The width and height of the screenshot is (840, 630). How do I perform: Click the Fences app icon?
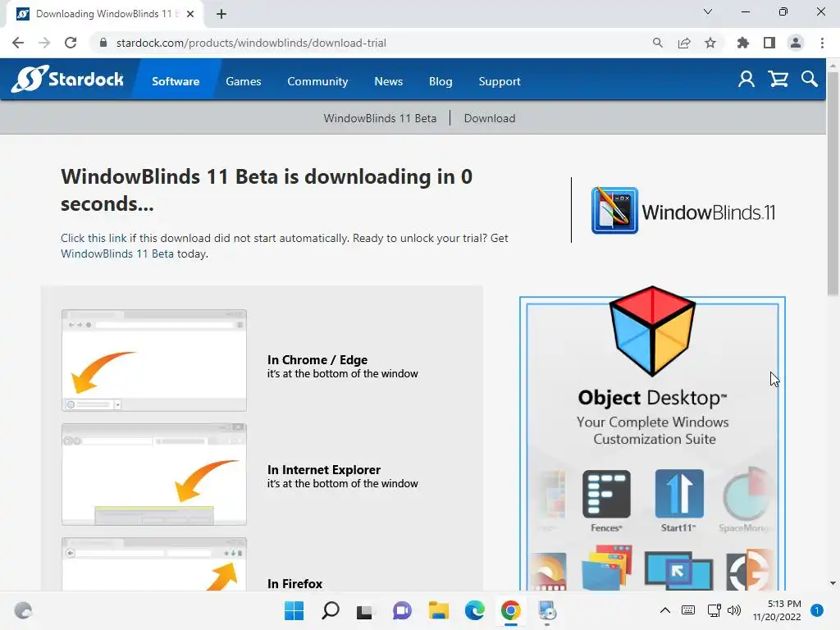606,494
